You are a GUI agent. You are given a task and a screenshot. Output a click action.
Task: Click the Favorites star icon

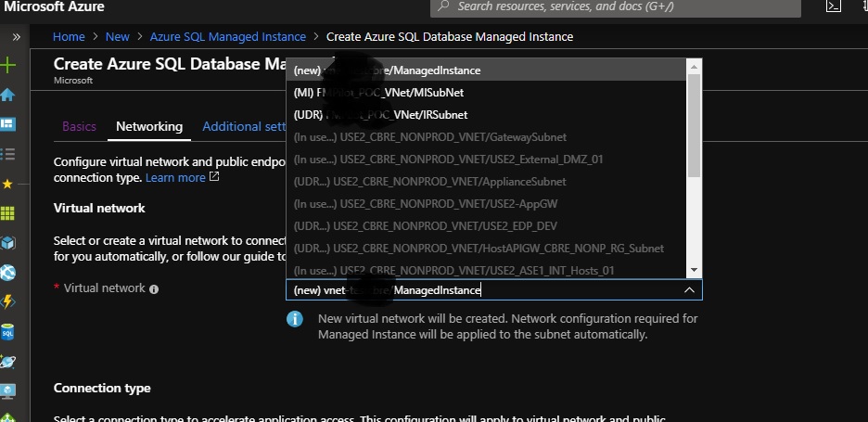(x=7, y=184)
